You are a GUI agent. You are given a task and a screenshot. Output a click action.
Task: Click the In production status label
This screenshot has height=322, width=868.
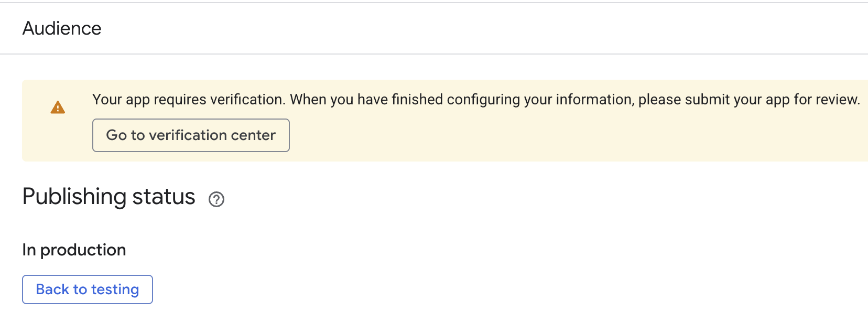(x=74, y=250)
